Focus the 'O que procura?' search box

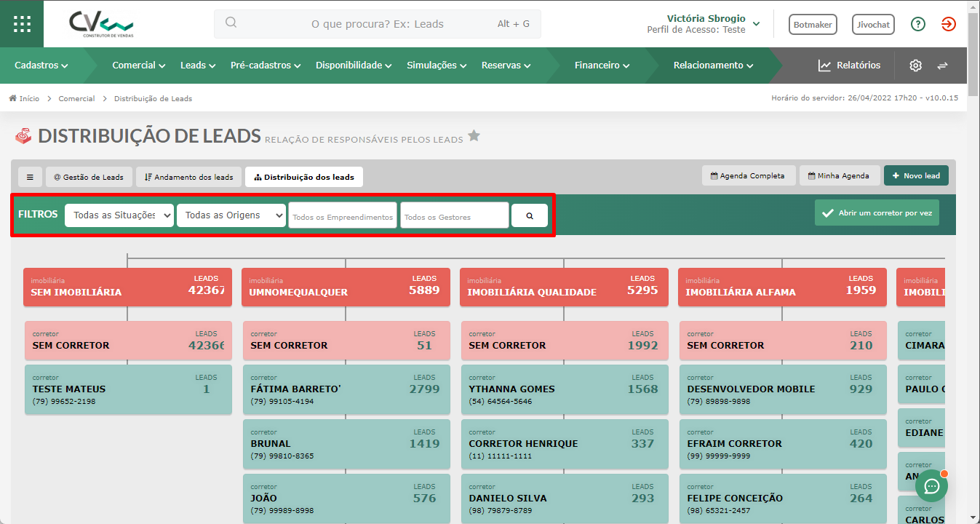(x=378, y=24)
